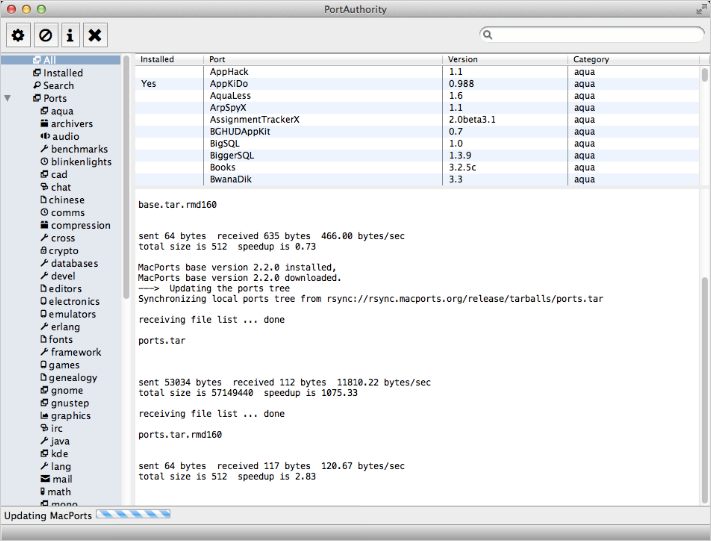
Task: Collapse the Ports disclosure triangle
Action: pos(7,98)
